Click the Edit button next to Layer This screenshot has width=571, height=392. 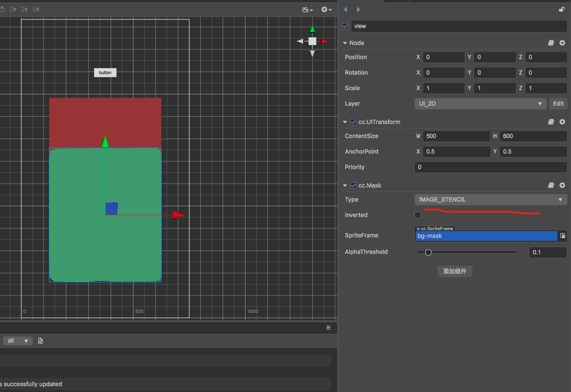pos(558,104)
